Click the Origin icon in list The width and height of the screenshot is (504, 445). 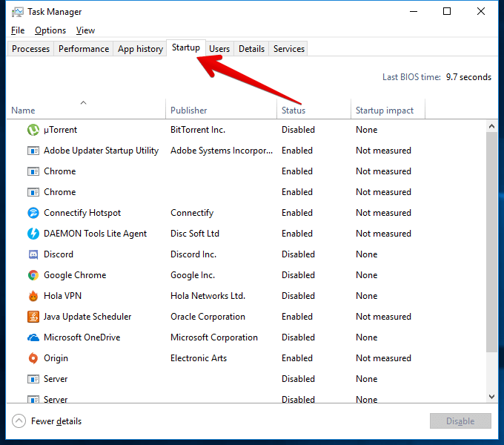33,358
